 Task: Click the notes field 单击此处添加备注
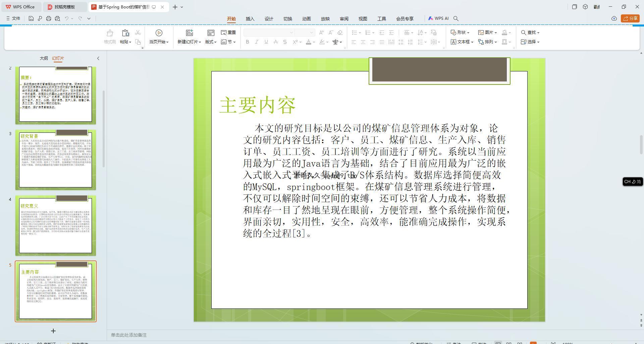(x=129, y=335)
